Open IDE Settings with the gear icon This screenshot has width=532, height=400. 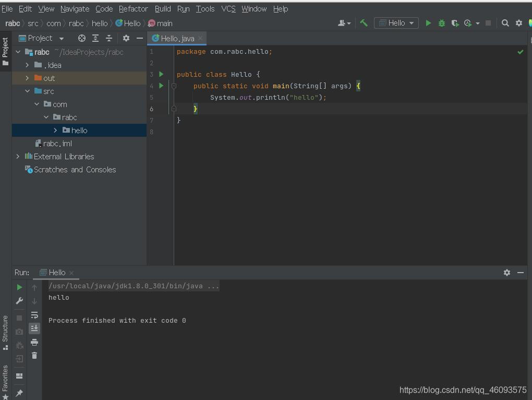pyautogui.click(x=518, y=23)
